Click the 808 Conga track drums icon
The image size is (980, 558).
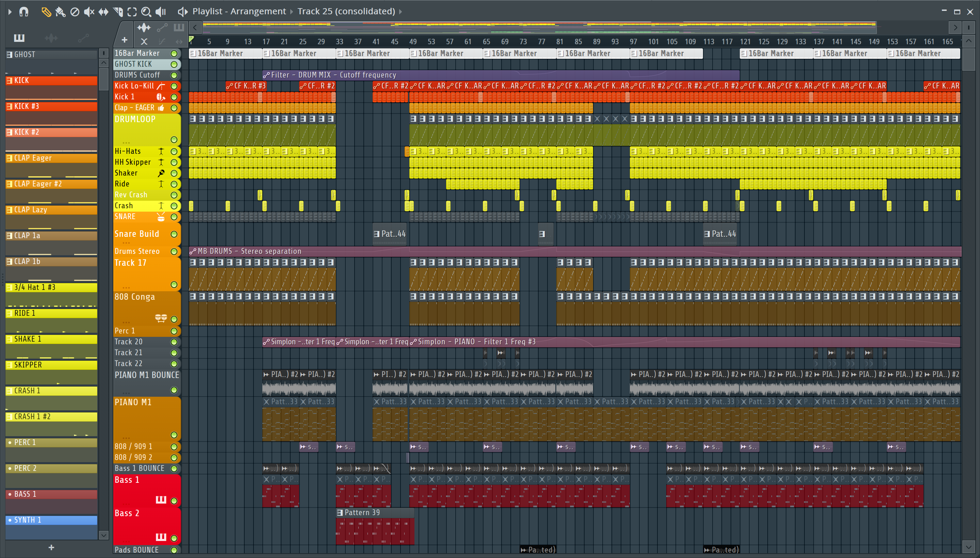point(161,318)
